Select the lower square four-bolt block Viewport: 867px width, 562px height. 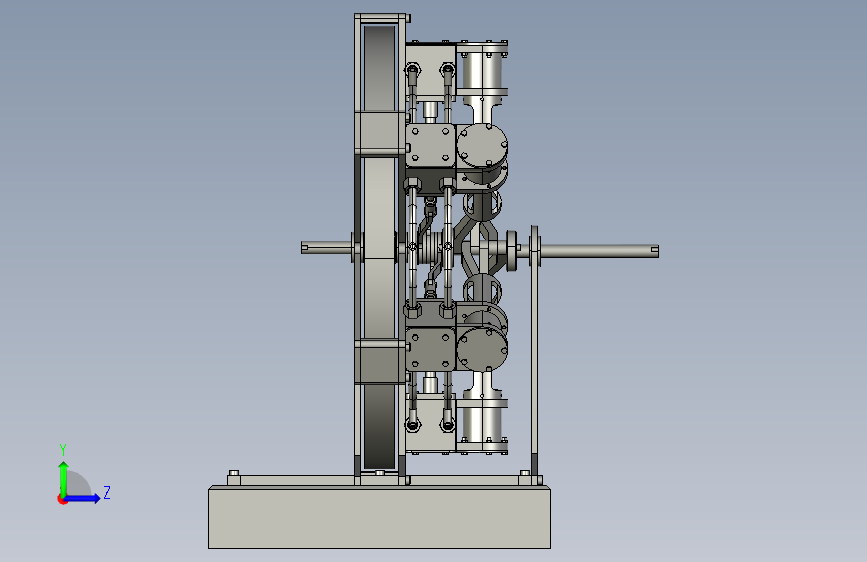430,348
